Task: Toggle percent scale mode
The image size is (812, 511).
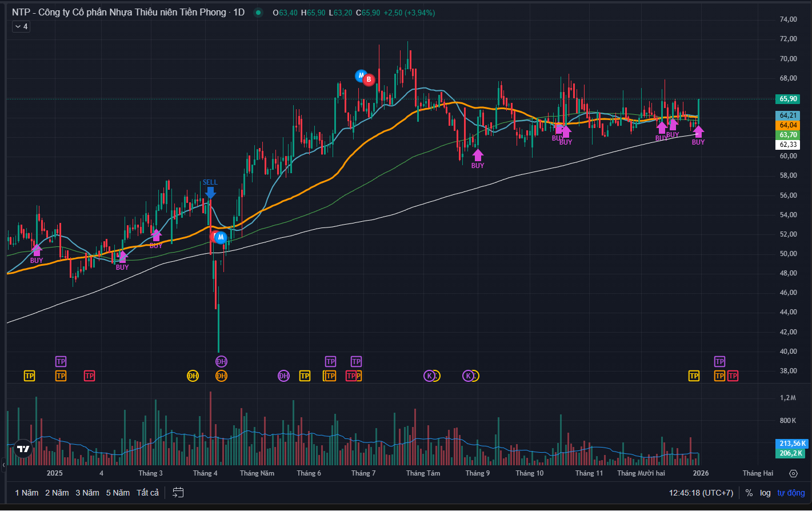Action: [749, 493]
